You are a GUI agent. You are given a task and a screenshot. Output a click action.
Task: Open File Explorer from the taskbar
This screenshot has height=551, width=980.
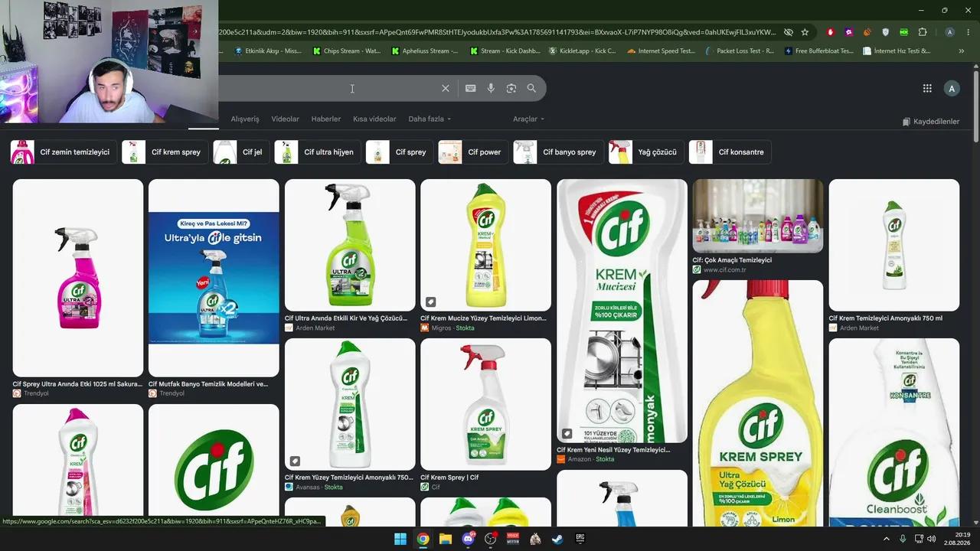pyautogui.click(x=445, y=539)
